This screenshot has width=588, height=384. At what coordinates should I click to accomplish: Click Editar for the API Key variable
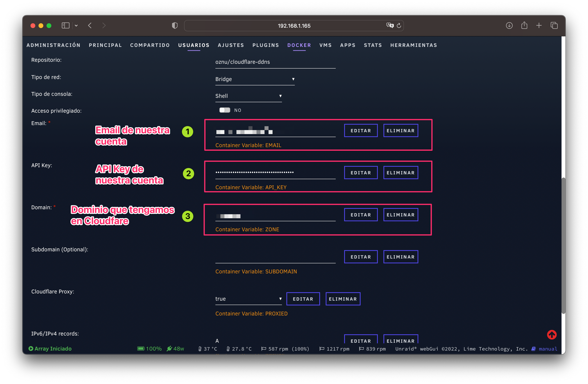361,173
